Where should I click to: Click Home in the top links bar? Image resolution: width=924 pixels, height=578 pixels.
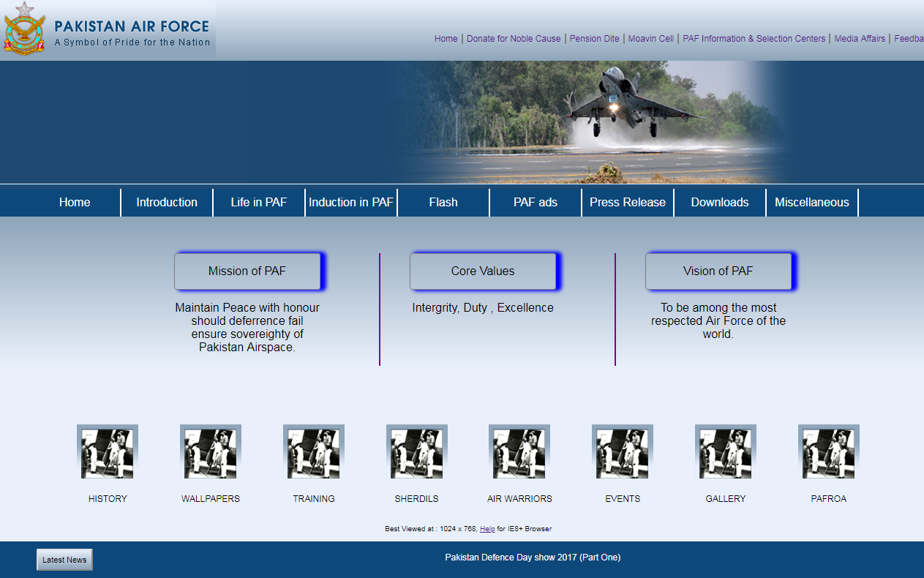(x=446, y=39)
